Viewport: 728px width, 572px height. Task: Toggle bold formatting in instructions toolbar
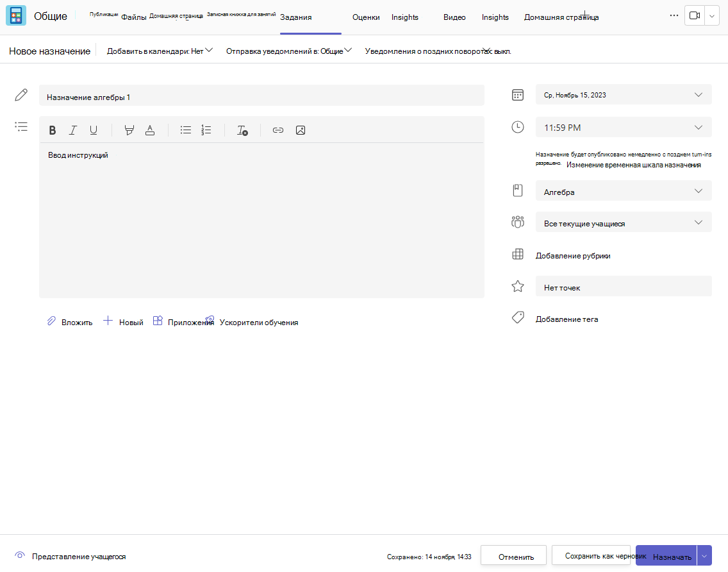point(53,131)
